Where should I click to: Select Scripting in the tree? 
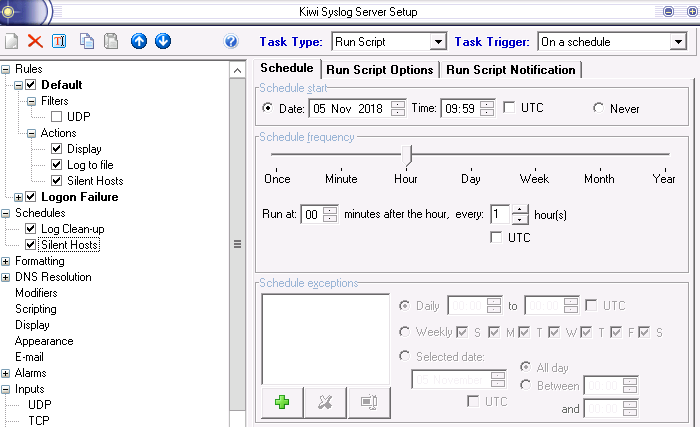pos(36,309)
